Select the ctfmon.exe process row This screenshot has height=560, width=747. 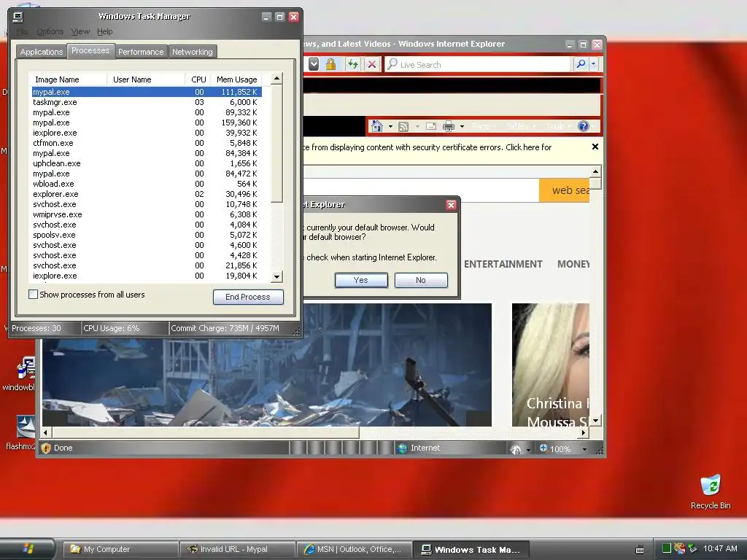147,143
